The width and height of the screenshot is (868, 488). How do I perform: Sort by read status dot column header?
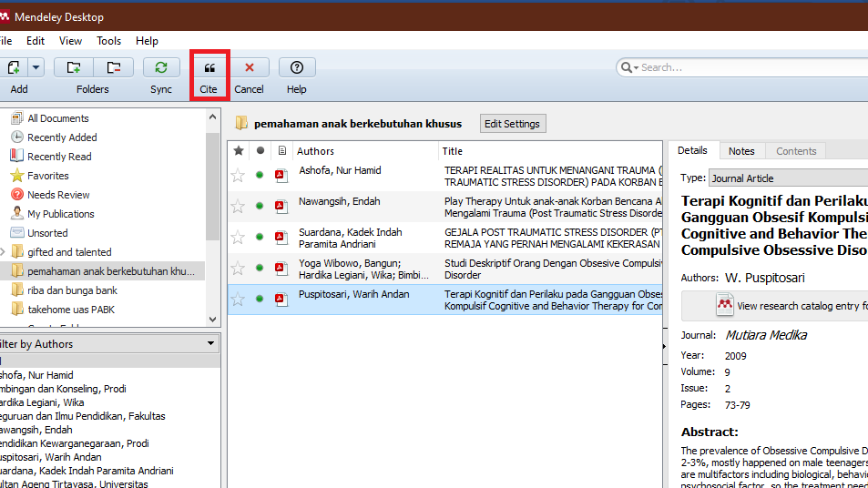click(260, 150)
